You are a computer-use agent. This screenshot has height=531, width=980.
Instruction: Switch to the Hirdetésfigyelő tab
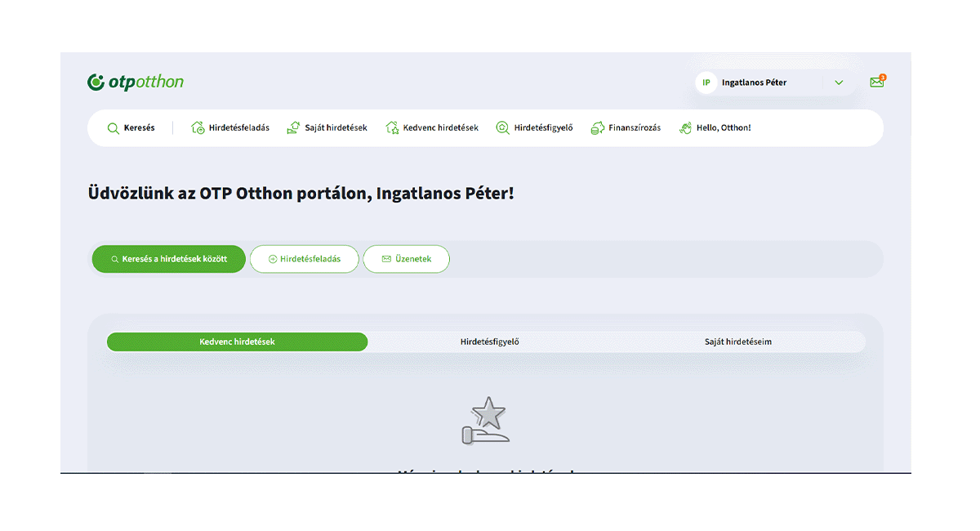489,341
